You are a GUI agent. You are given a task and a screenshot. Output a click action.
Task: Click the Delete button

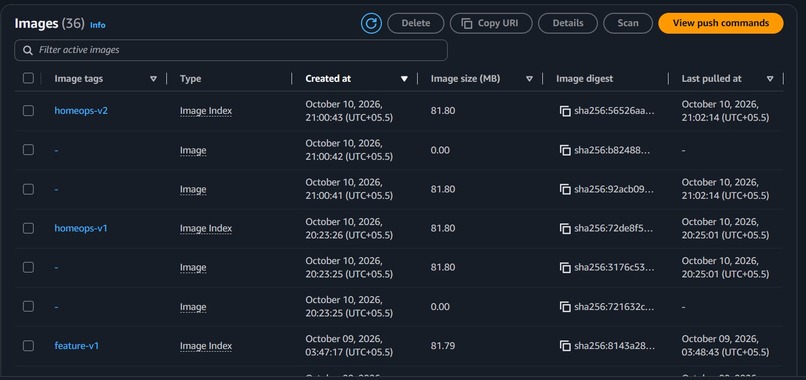coord(416,23)
